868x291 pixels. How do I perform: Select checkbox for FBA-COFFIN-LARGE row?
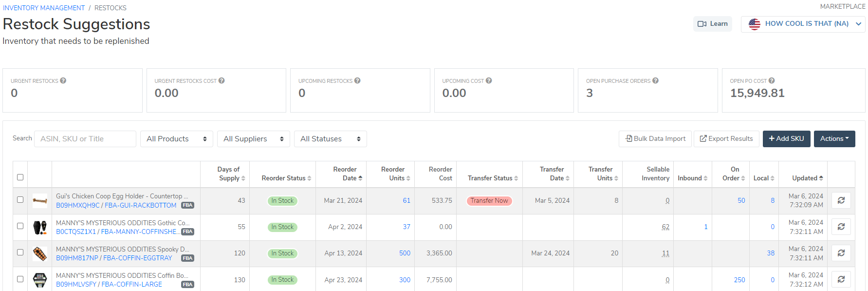tap(20, 279)
